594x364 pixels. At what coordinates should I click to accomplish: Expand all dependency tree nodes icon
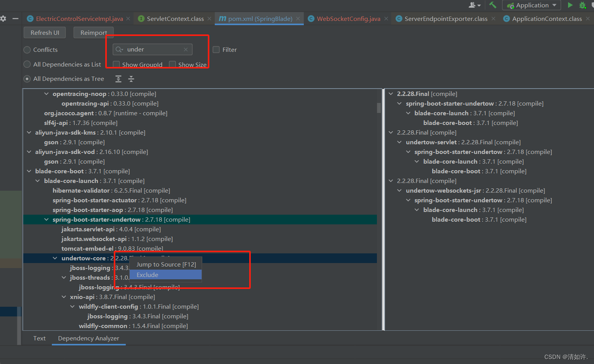coord(118,79)
